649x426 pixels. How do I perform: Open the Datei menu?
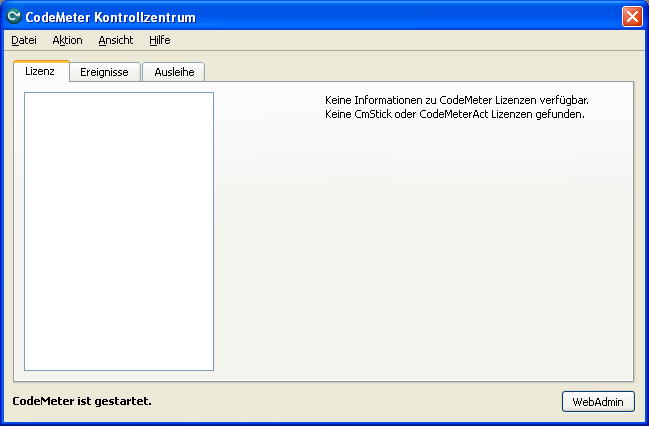24,40
